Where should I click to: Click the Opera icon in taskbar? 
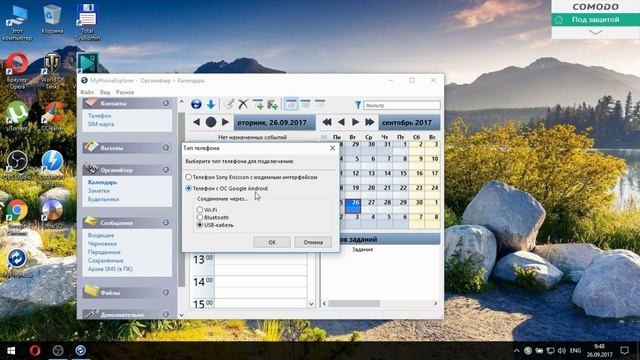(x=35, y=351)
